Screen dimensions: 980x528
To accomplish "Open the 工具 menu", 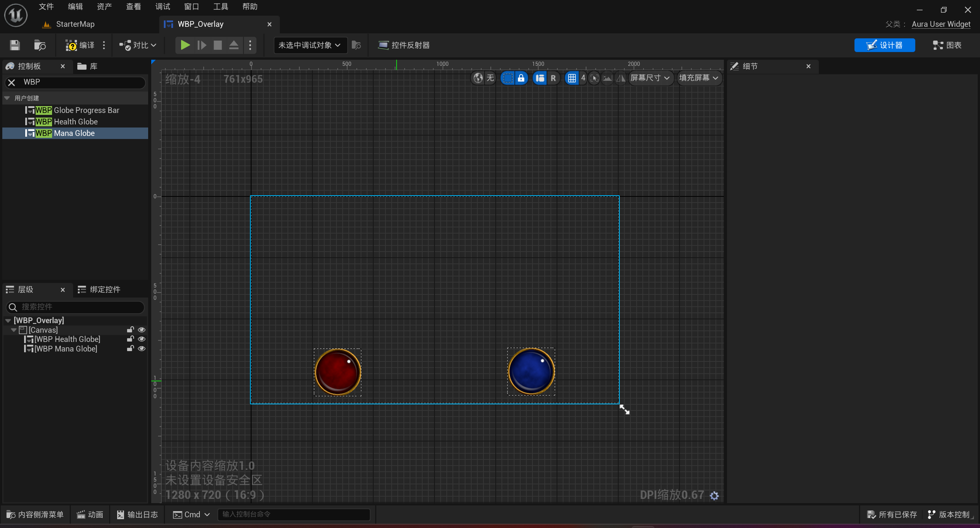I will tap(221, 7).
